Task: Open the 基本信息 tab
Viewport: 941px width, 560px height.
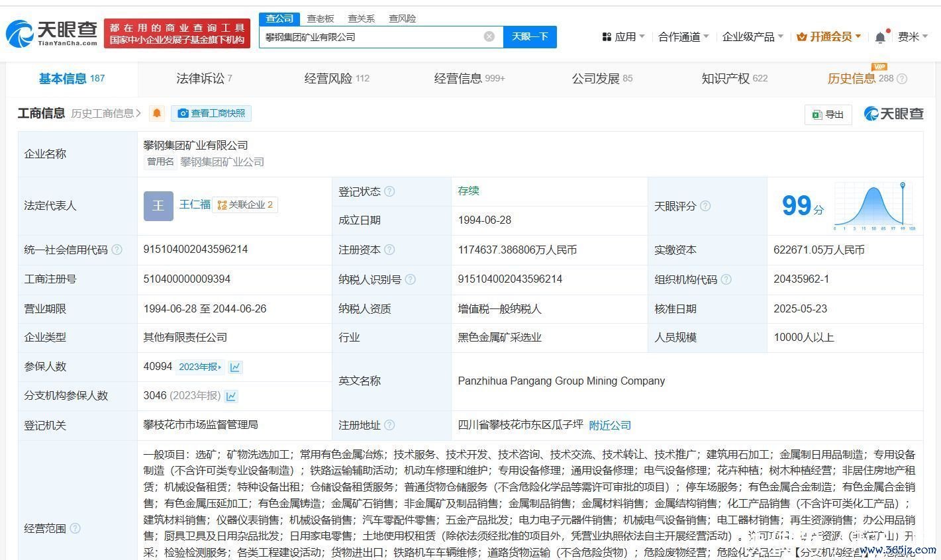Action: 72,79
